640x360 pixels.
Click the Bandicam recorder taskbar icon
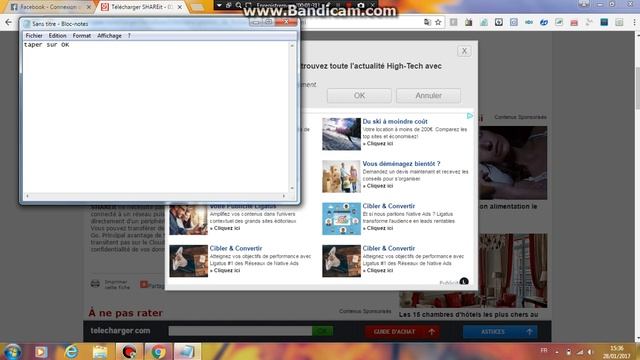[129, 351]
